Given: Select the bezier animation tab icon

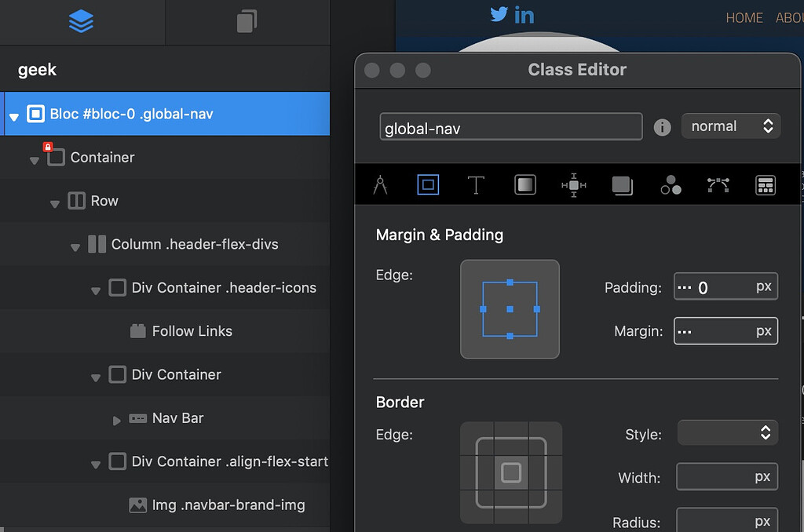Looking at the screenshot, I should [719, 185].
